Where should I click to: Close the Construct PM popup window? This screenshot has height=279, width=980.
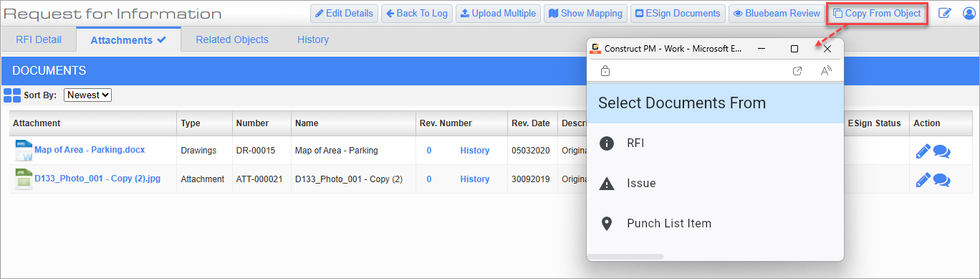click(x=827, y=49)
